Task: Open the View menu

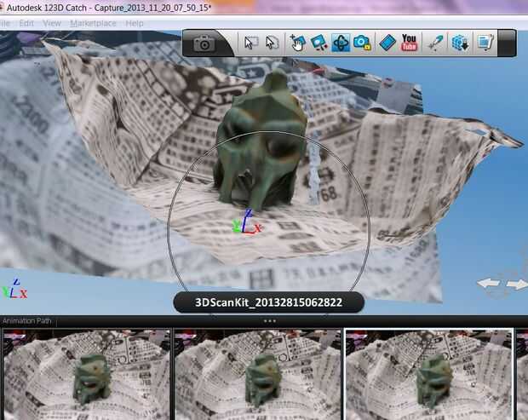Action: pos(52,23)
